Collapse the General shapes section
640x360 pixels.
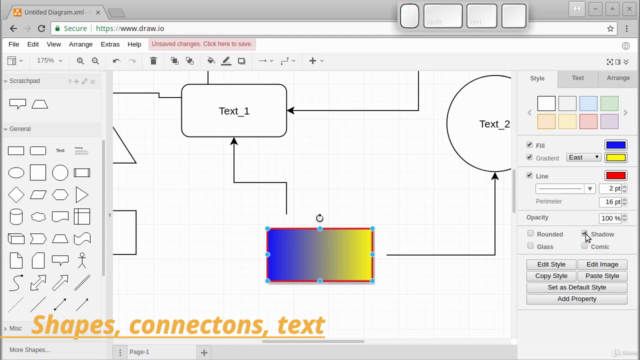point(6,129)
